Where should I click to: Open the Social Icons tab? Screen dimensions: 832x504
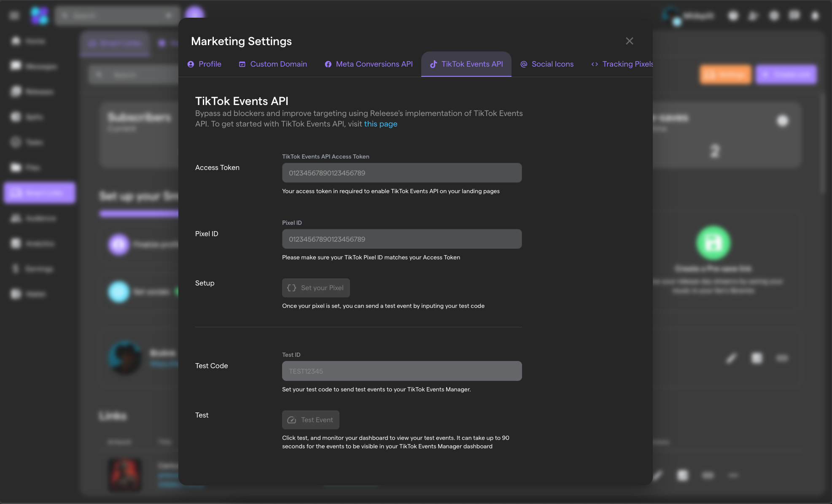pyautogui.click(x=547, y=64)
